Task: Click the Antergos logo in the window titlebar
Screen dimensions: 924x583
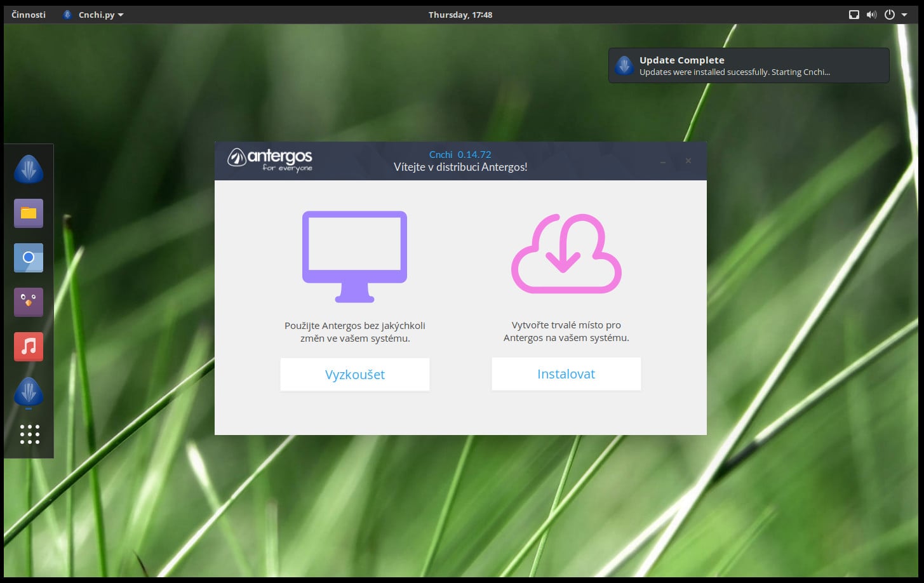Action: click(269, 160)
